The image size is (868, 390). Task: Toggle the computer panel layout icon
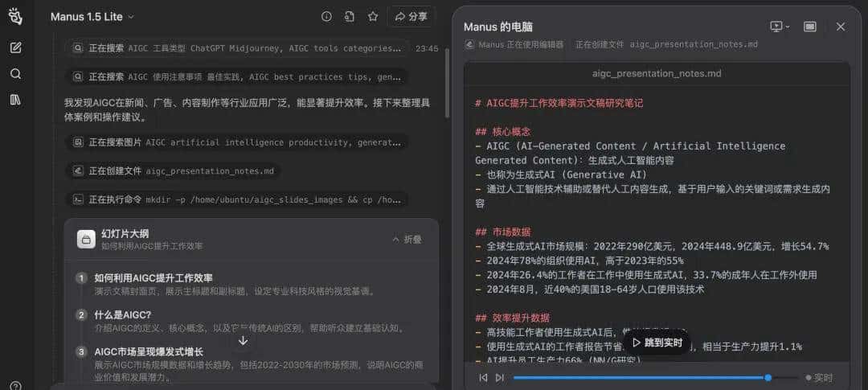coord(810,27)
